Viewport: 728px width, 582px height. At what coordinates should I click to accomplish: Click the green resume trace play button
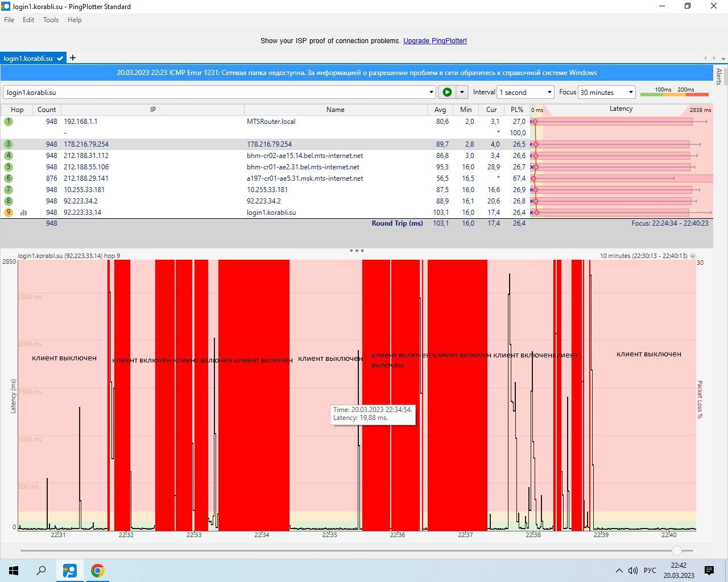[447, 92]
